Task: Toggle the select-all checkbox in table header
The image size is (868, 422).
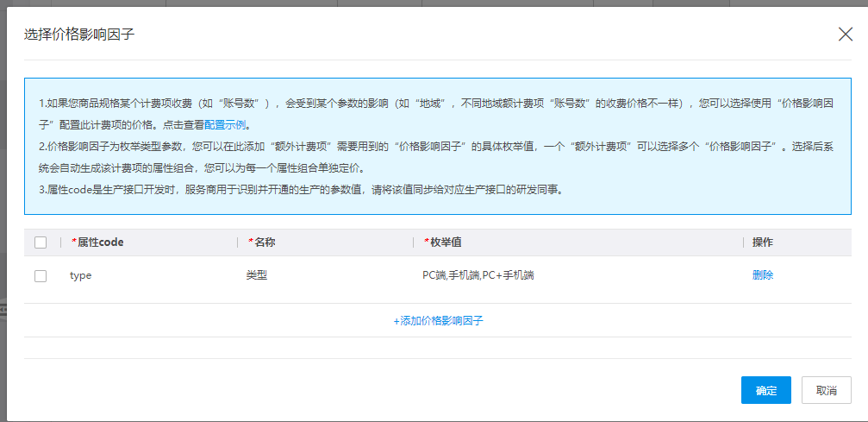Action: coord(41,242)
